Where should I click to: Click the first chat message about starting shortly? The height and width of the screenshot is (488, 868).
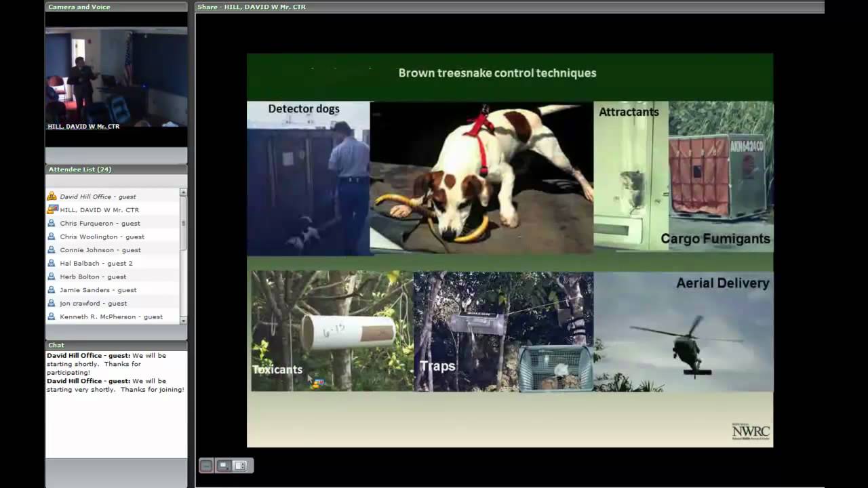coord(107,364)
